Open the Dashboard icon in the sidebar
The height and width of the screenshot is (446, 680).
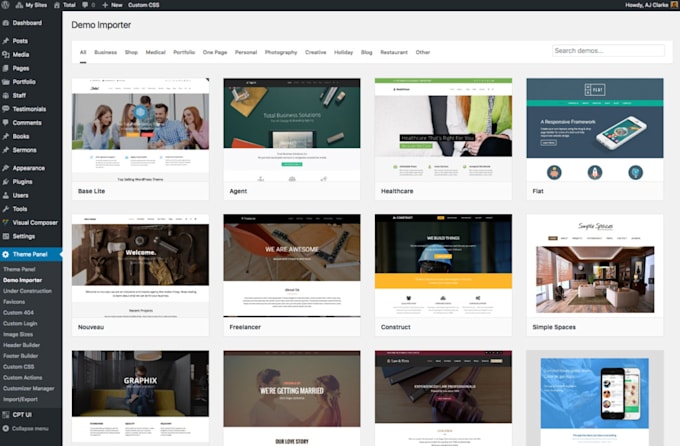(x=6, y=22)
